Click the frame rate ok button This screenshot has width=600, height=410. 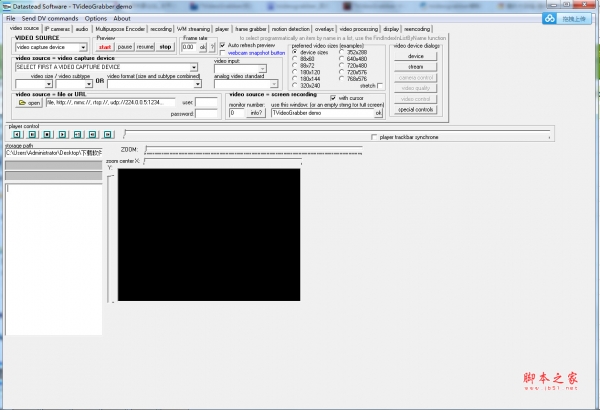(x=202, y=47)
